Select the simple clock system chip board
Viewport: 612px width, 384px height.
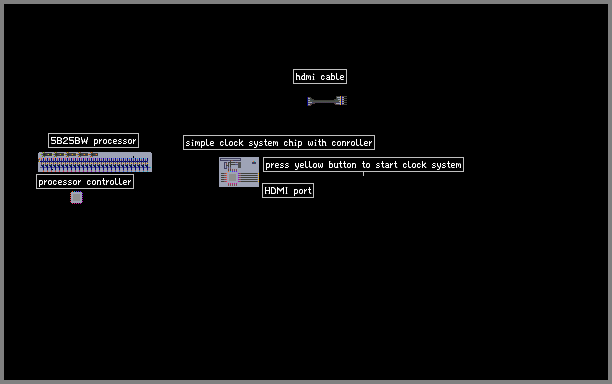click(x=239, y=172)
